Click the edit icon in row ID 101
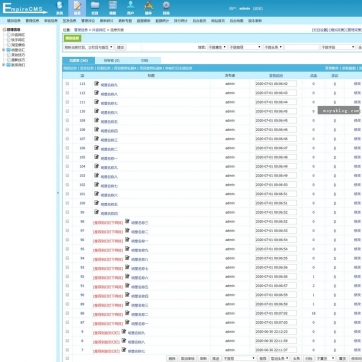 pos(96,193)
